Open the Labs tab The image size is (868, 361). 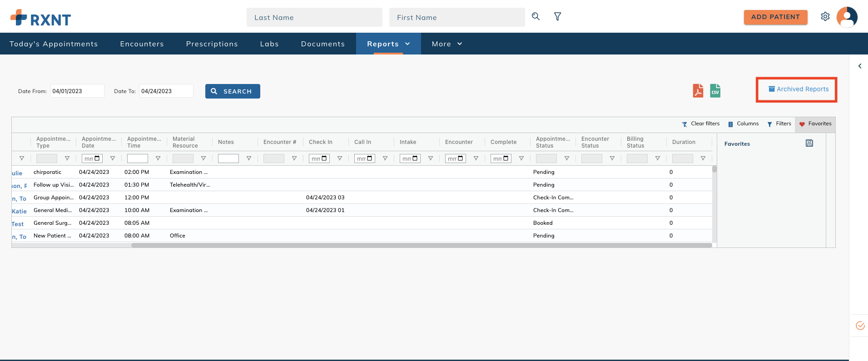click(x=269, y=44)
